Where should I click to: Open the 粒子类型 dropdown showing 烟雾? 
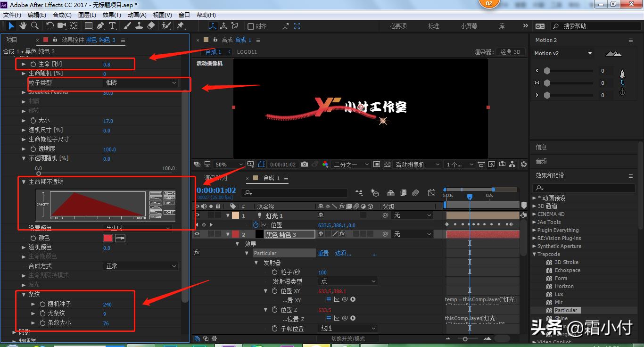(140, 83)
